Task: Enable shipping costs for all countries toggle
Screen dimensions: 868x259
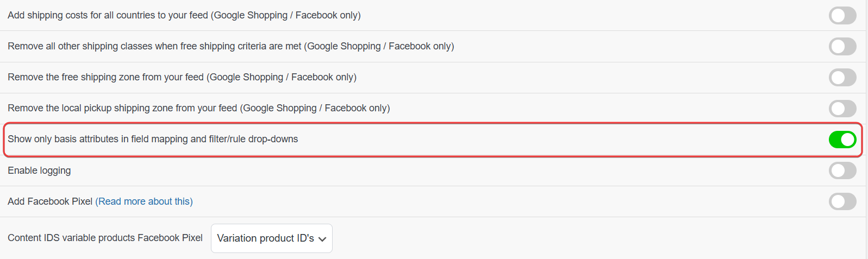Action: tap(842, 15)
